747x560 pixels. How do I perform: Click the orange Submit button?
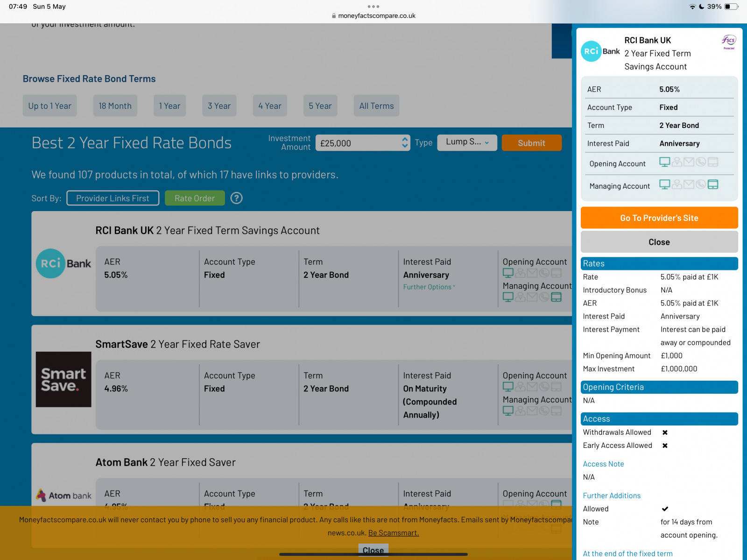pos(532,143)
